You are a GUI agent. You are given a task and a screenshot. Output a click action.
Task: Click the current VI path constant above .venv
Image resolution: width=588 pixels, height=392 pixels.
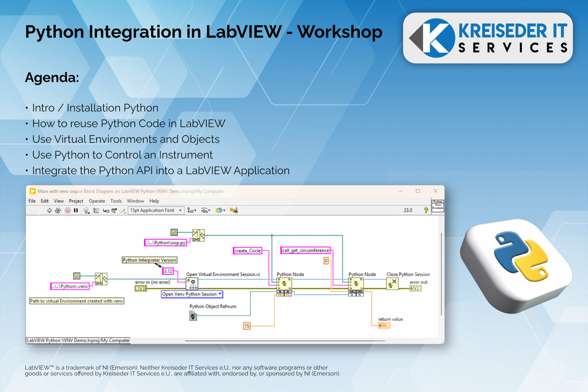coord(77,276)
